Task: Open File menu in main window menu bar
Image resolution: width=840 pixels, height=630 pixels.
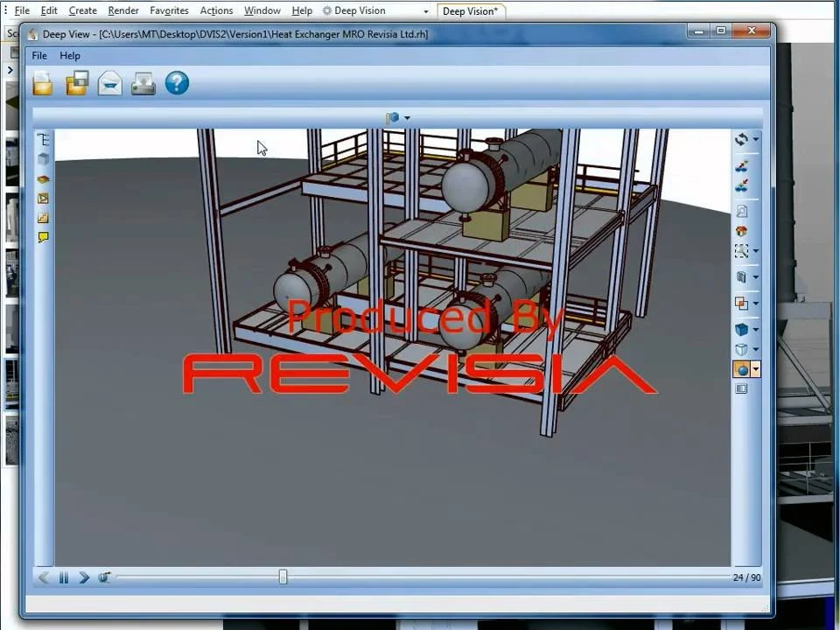Action: [22, 10]
